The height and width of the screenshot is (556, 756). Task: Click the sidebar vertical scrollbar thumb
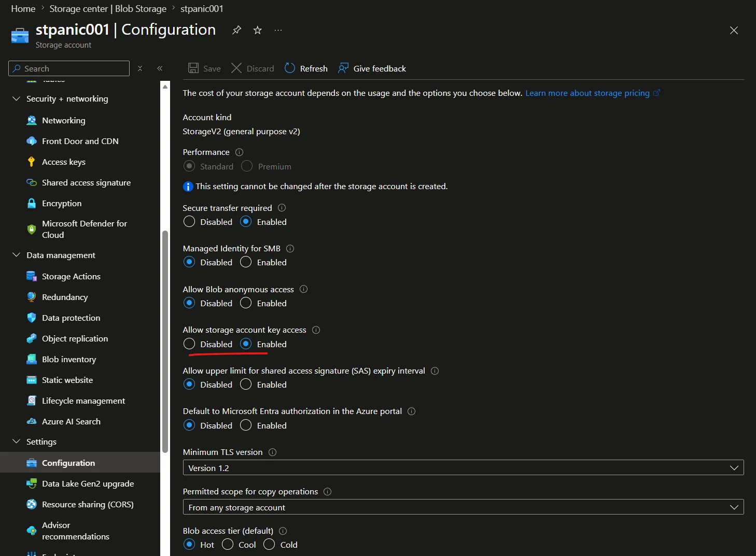coord(165,342)
